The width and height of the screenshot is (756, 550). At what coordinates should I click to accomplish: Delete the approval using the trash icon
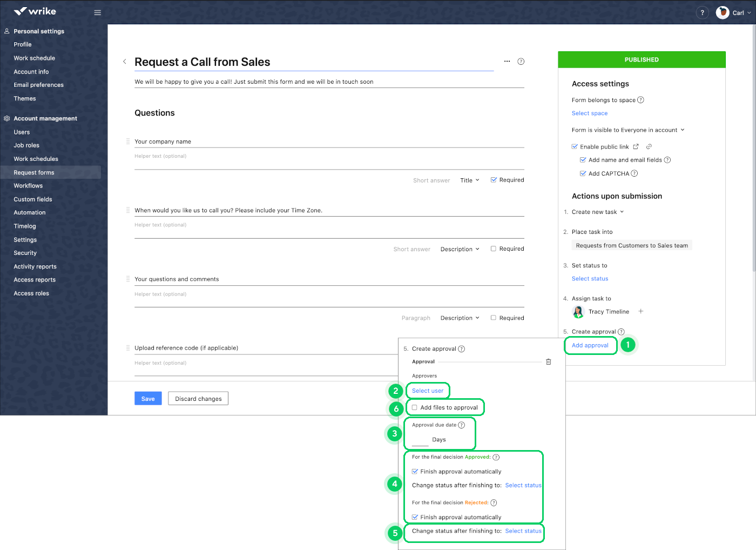pyautogui.click(x=548, y=362)
